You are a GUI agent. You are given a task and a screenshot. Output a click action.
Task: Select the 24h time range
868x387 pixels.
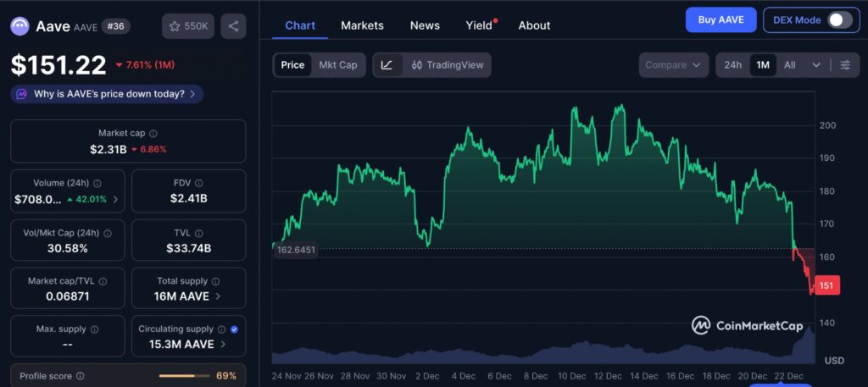(x=733, y=65)
